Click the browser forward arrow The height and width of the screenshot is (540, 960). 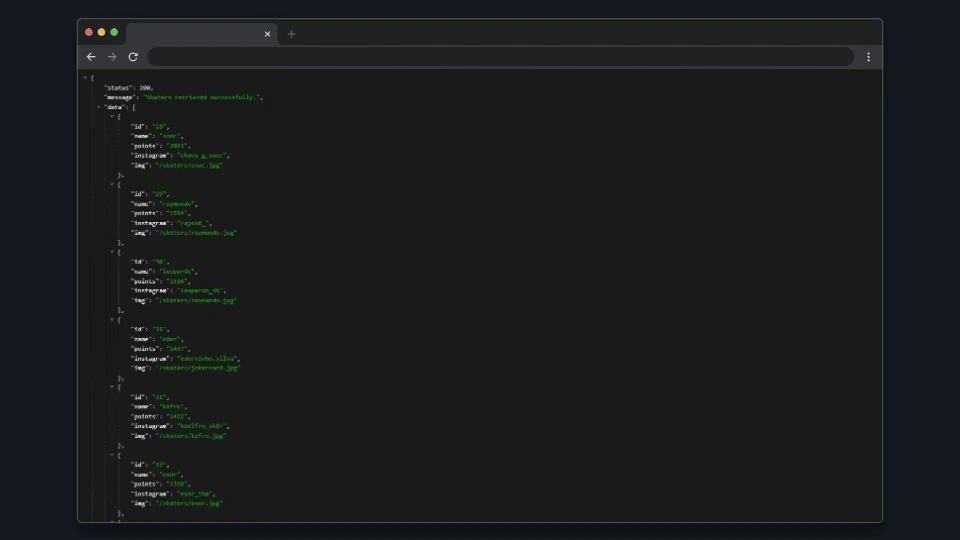point(112,57)
